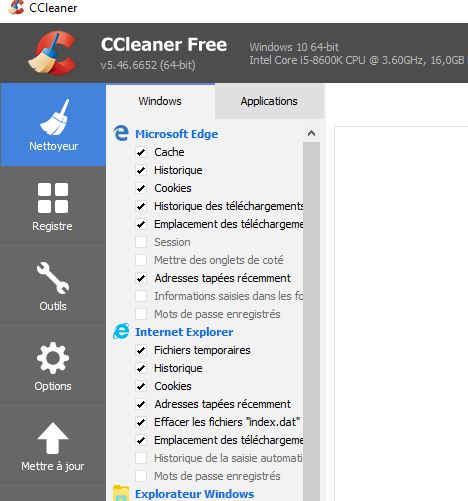Select the Internet Explorer section heading

[x=184, y=332]
